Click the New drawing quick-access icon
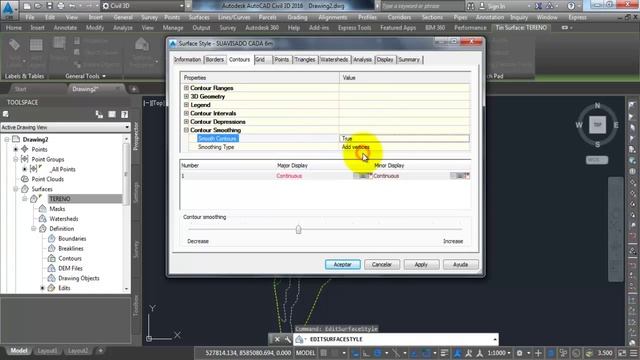The width and height of the screenshot is (640, 360). click(27, 6)
